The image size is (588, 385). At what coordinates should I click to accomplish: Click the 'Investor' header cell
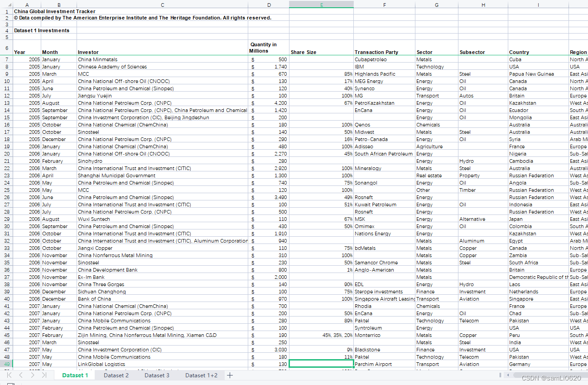(162, 48)
